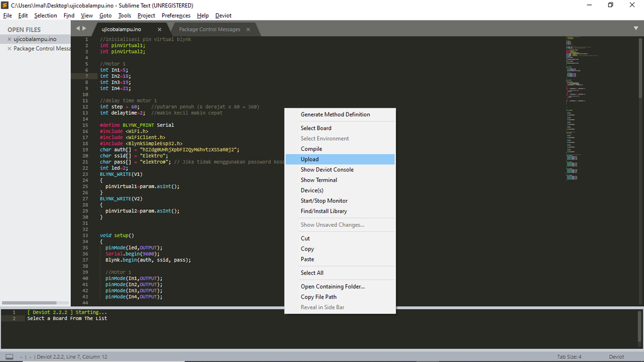Open the Tools menu
644x362 pixels.
click(x=125, y=15)
